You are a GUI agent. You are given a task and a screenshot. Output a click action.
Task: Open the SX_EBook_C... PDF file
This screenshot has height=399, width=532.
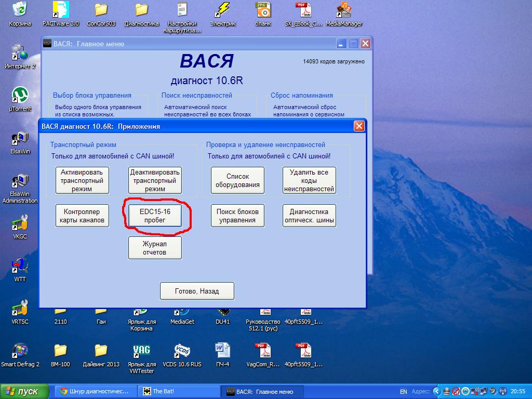[303, 14]
